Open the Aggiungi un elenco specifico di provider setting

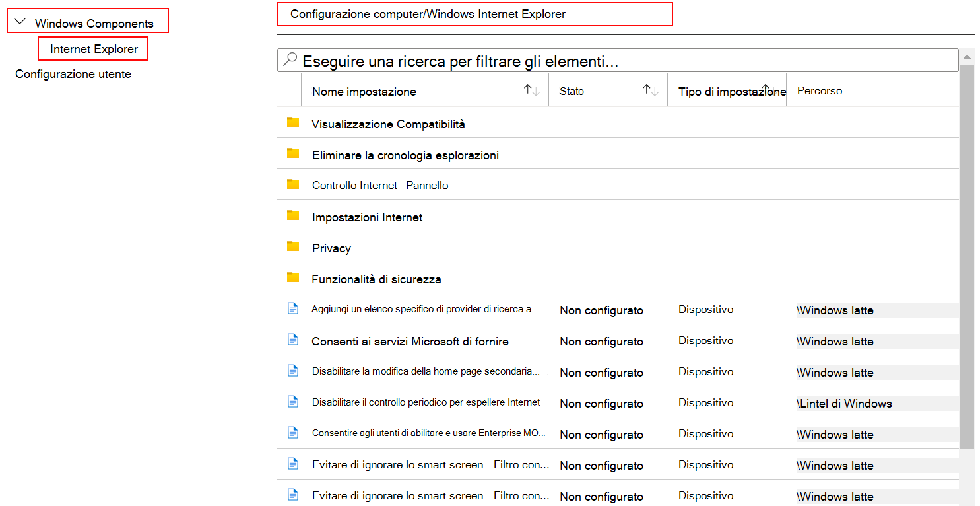426,309
